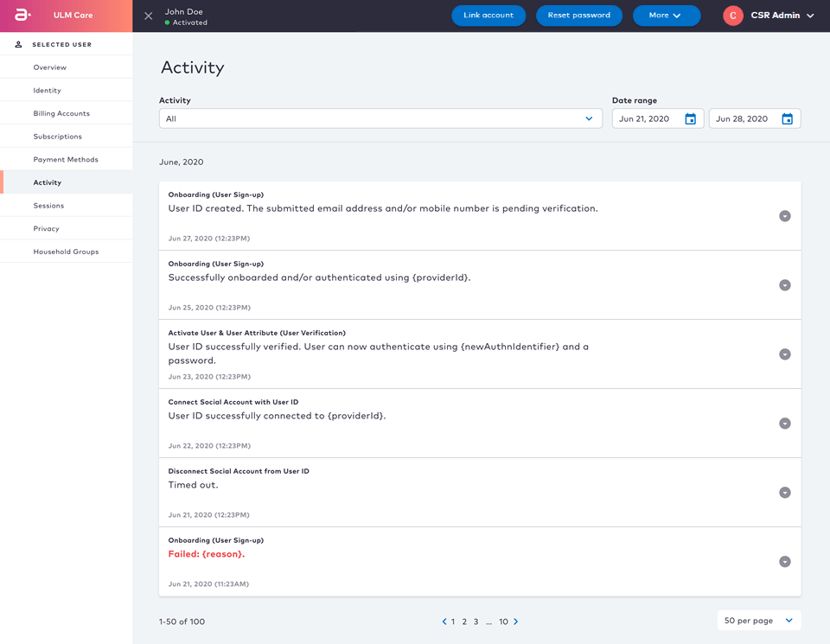This screenshot has width=830, height=644.
Task: Expand the Connect Social Account entry
Action: 785,424
